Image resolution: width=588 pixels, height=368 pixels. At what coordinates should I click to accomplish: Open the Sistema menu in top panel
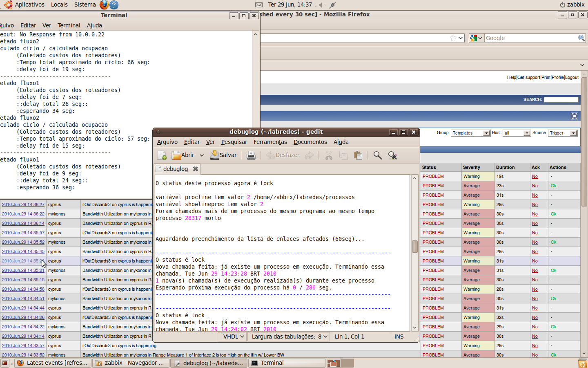coord(85,4)
